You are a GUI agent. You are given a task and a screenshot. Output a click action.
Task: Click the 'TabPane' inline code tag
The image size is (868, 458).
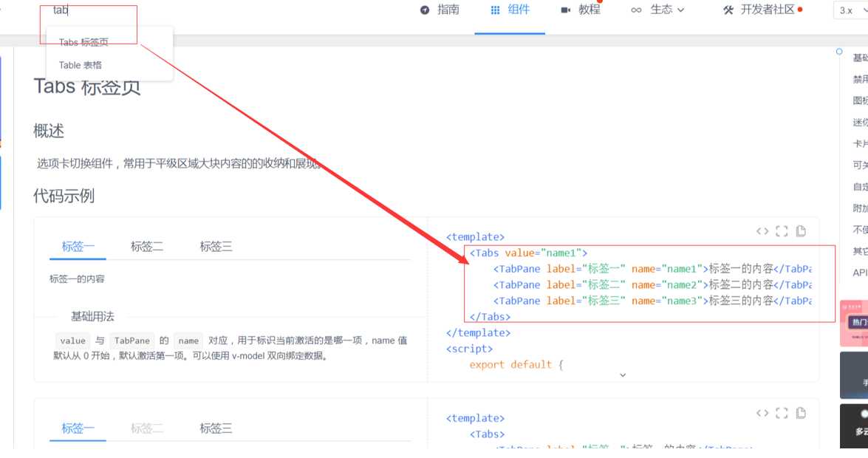(x=131, y=341)
